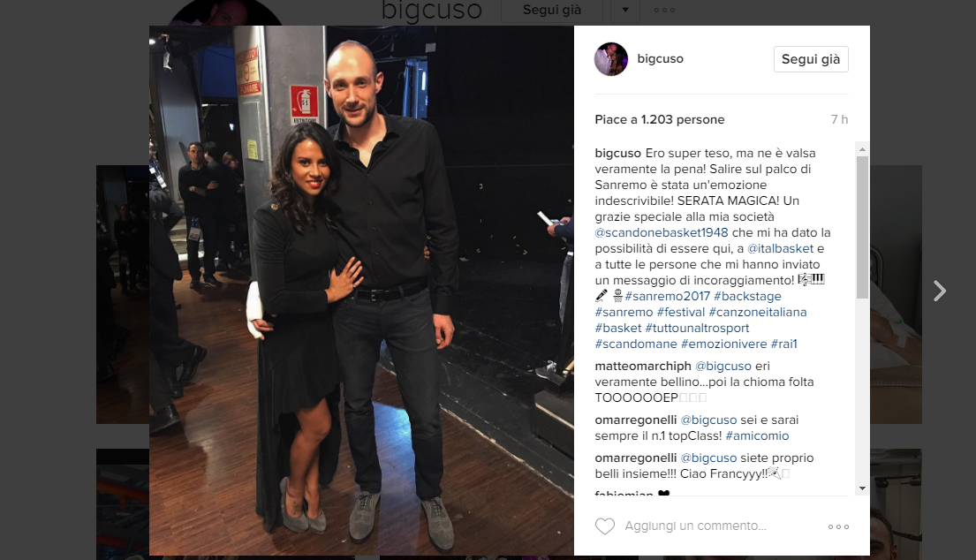The image size is (976, 560).
Task: Open matteomarchiph's profile from the comment
Action: click(643, 366)
